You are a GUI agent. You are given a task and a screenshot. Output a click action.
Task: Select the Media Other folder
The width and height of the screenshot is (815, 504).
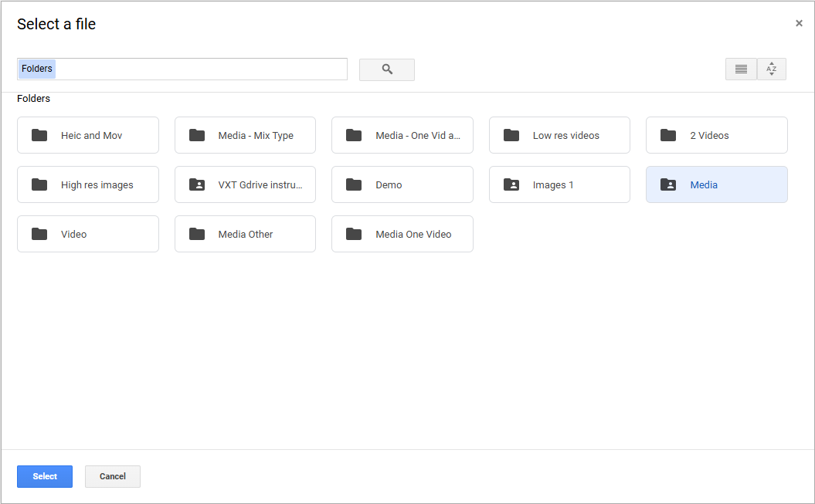pos(245,235)
